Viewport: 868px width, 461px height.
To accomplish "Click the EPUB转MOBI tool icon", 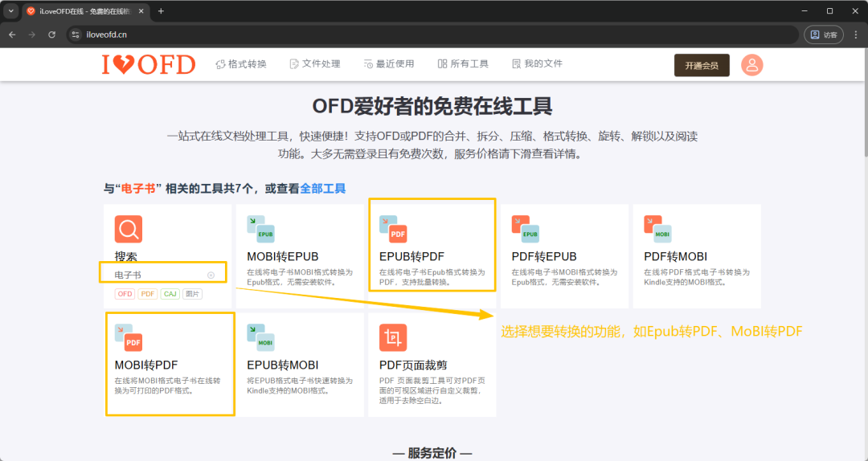I will 260,337.
